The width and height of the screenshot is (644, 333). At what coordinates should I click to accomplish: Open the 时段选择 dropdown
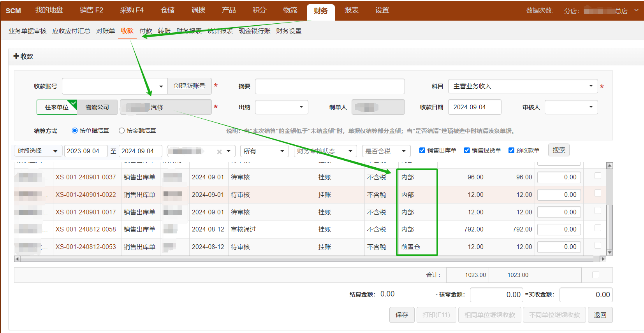[38, 151]
